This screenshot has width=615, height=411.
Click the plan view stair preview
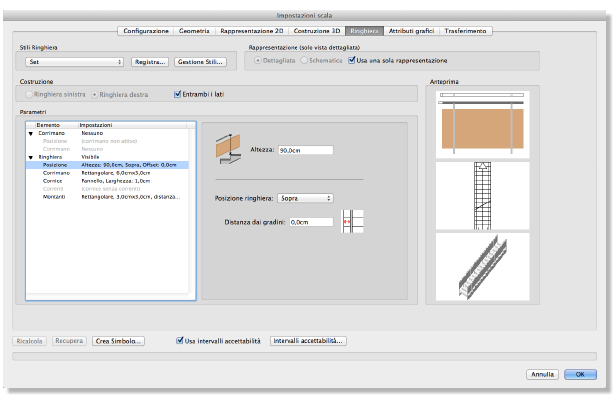(x=482, y=196)
